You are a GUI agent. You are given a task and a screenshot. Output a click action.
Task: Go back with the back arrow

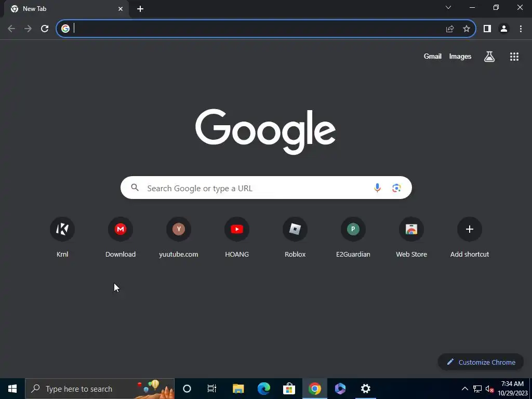(11, 29)
